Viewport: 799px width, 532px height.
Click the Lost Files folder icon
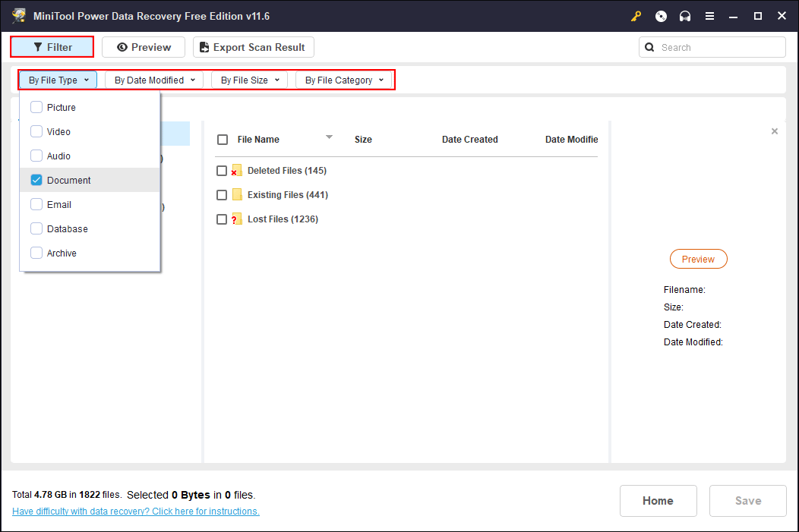pos(237,219)
